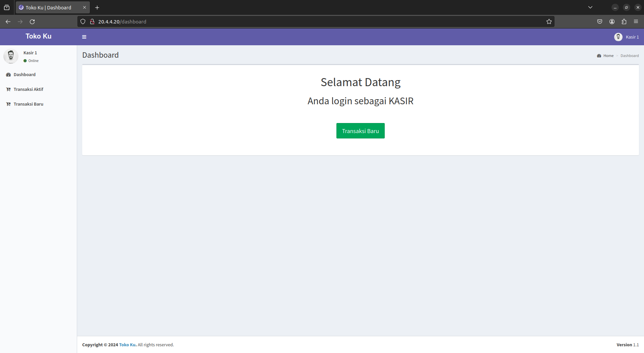Click the cart icon beside Transaksi Baru
Image resolution: width=644 pixels, height=353 pixels.
(x=8, y=104)
